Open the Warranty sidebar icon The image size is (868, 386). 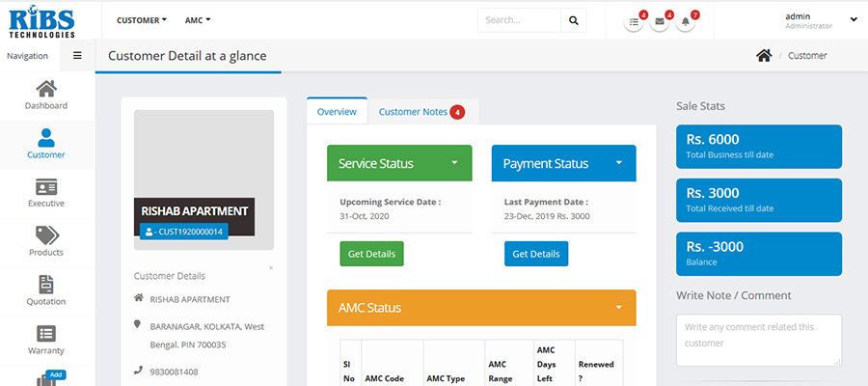(46, 334)
